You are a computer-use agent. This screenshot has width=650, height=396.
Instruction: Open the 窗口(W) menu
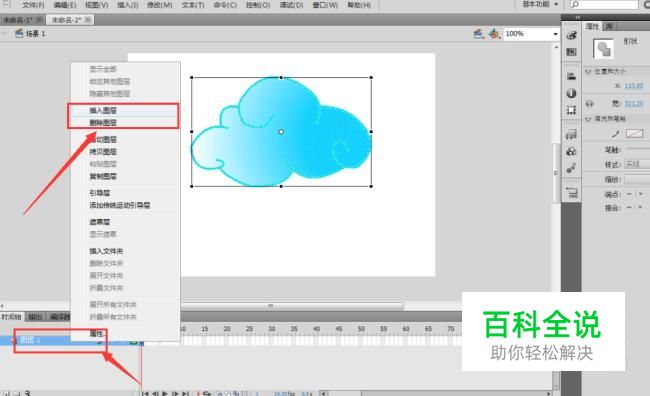325,5
